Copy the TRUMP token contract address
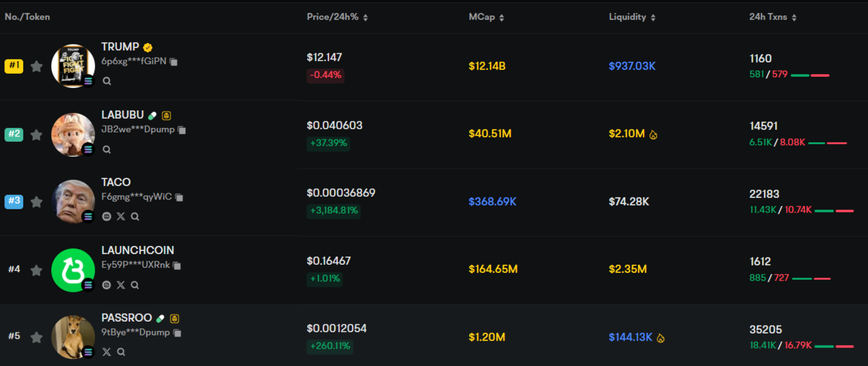Screen dimensions: 868x366 (x=173, y=62)
